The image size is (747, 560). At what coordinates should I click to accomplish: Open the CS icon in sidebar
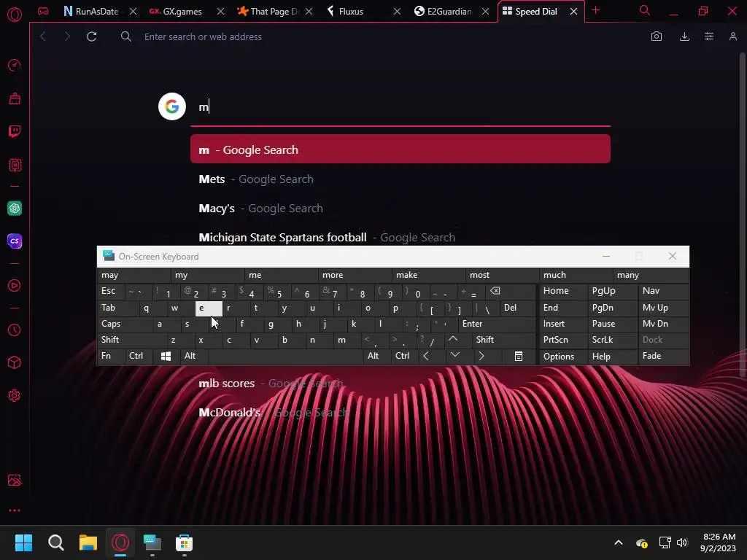(15, 241)
